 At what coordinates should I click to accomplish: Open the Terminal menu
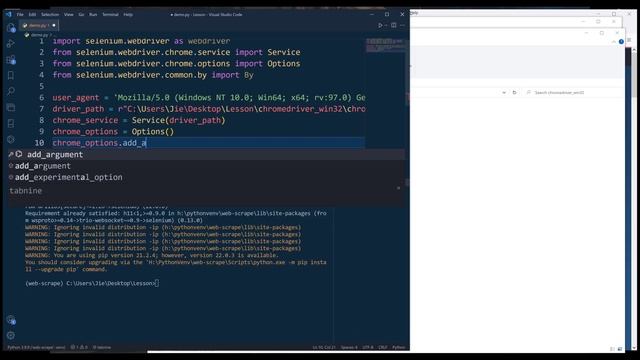coord(110,14)
